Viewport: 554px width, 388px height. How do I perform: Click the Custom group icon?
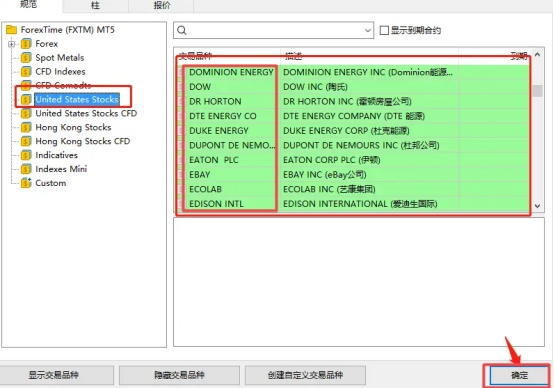pyautogui.click(x=26, y=183)
